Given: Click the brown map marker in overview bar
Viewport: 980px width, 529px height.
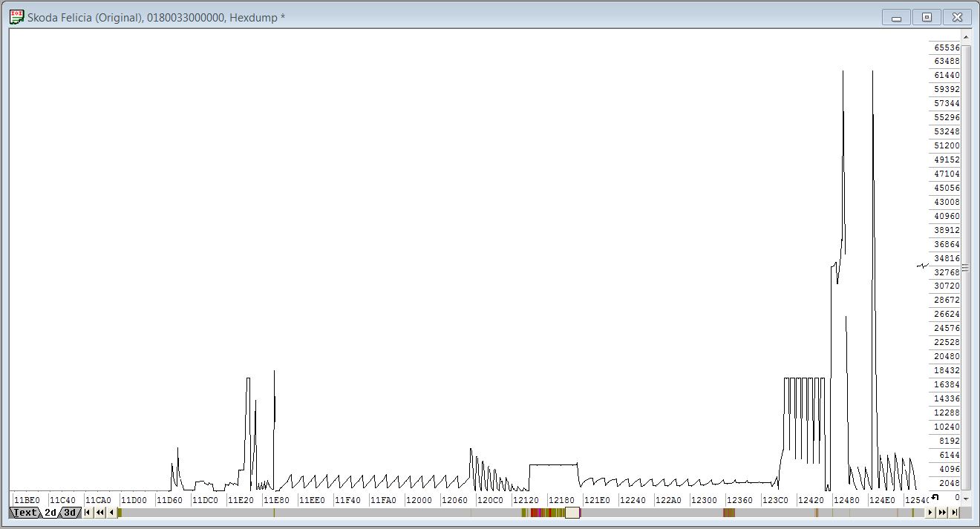Looking at the screenshot, I should [x=728, y=513].
